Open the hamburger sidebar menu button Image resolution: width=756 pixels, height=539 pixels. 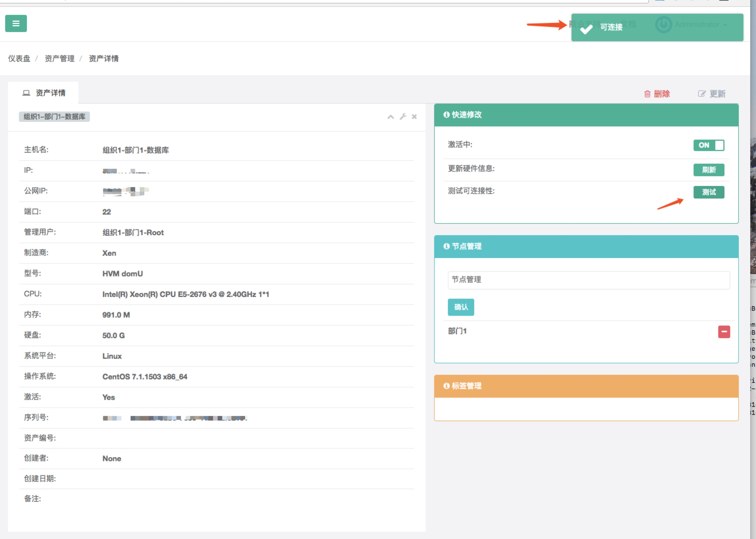[x=16, y=23]
